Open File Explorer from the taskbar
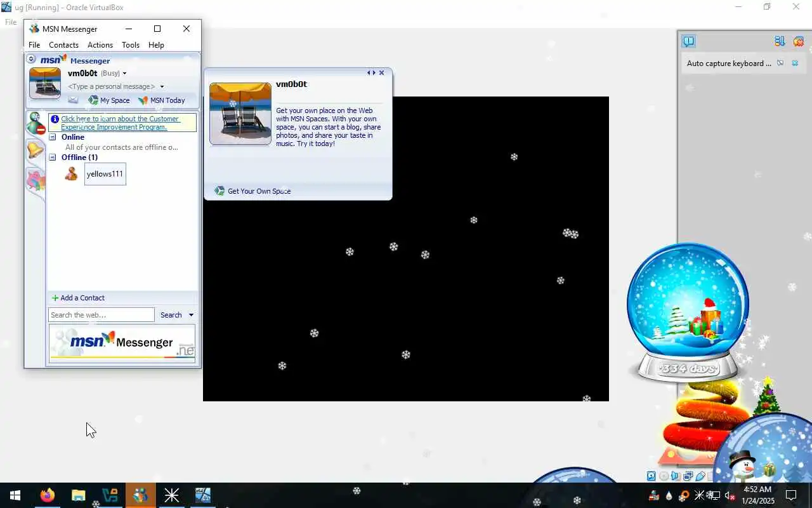This screenshot has width=812, height=508. 78,495
